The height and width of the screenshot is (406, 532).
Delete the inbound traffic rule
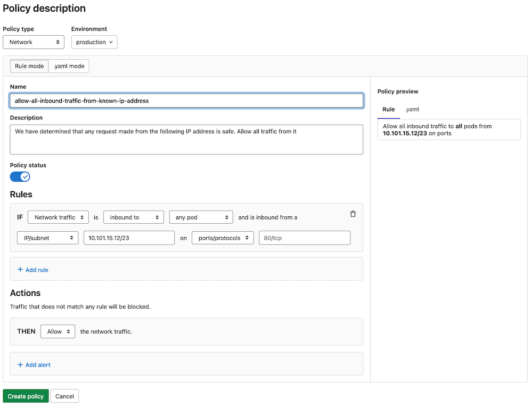[x=353, y=214]
